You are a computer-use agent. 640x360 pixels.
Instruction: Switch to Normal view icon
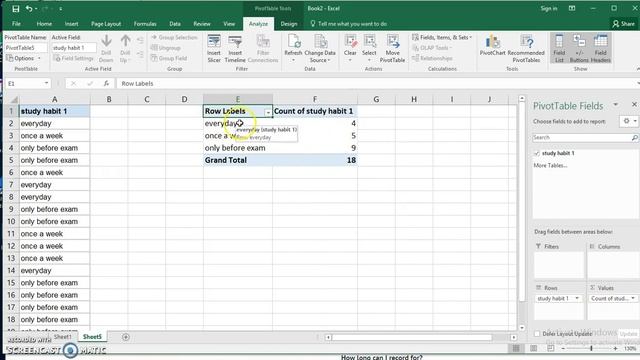(x=516, y=348)
